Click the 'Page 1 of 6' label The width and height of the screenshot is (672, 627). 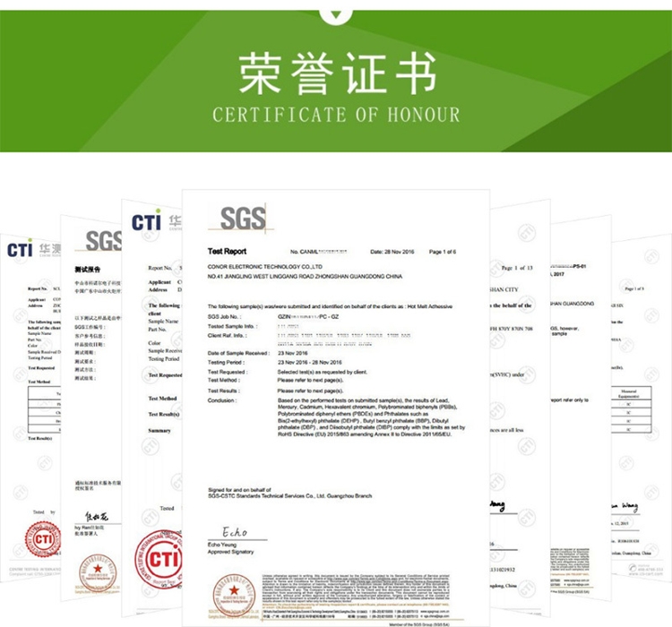click(443, 252)
